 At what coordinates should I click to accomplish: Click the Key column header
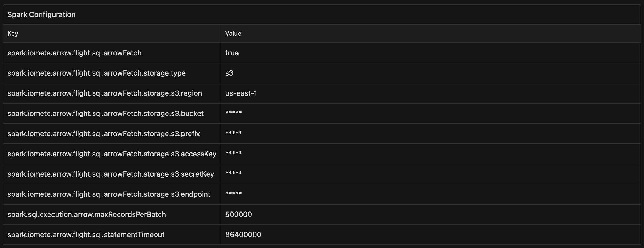coord(13,34)
